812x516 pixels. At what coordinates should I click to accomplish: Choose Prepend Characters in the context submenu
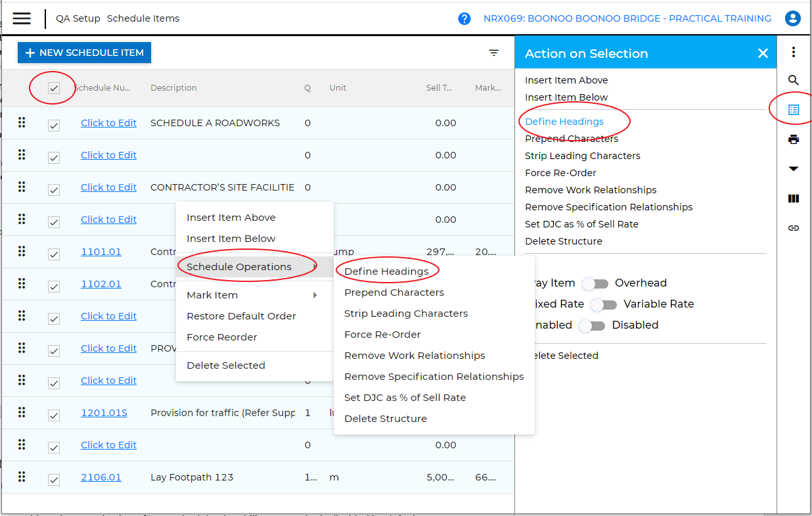pyautogui.click(x=394, y=293)
